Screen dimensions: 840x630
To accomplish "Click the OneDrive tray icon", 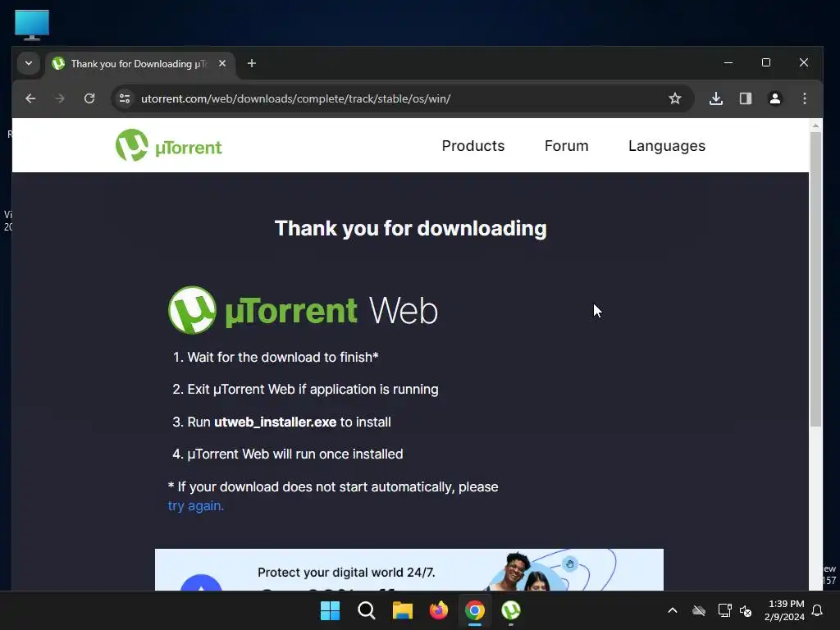I will pos(699,610).
